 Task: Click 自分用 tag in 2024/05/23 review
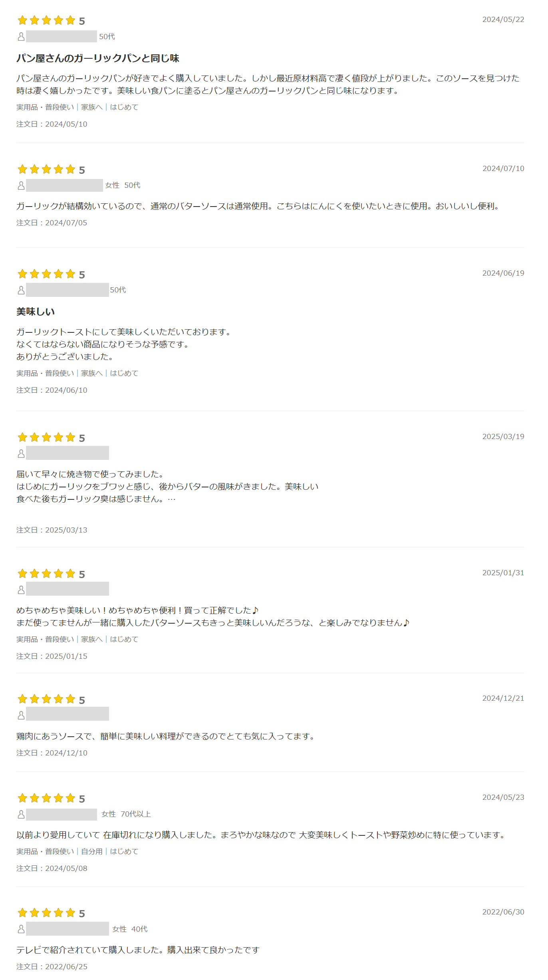click(92, 851)
